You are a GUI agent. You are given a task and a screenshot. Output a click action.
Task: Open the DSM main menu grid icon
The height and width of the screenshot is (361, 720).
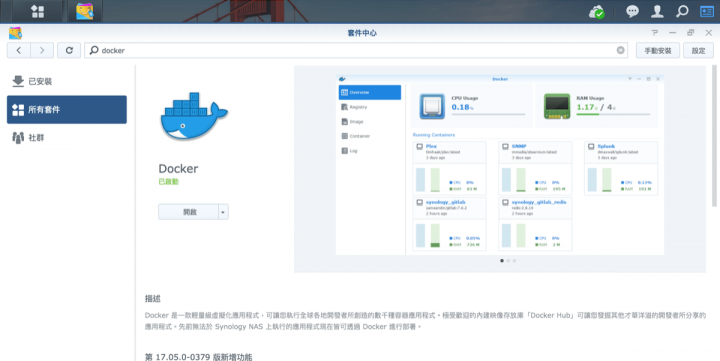37,11
